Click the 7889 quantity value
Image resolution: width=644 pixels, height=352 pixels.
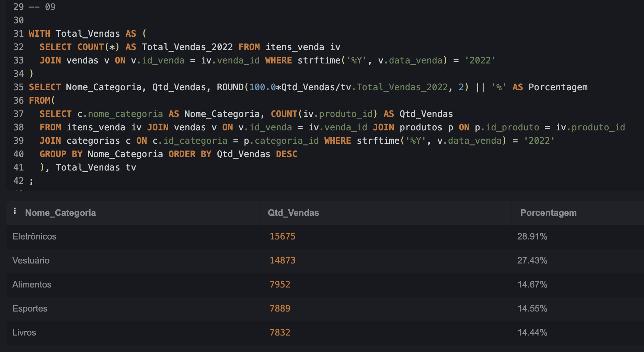pyautogui.click(x=280, y=308)
